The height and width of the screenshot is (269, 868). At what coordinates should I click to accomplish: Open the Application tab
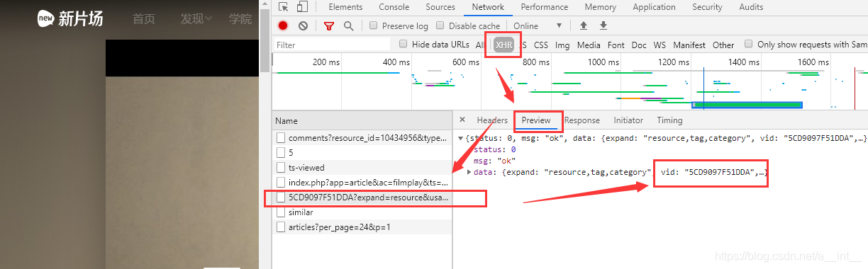point(654,7)
